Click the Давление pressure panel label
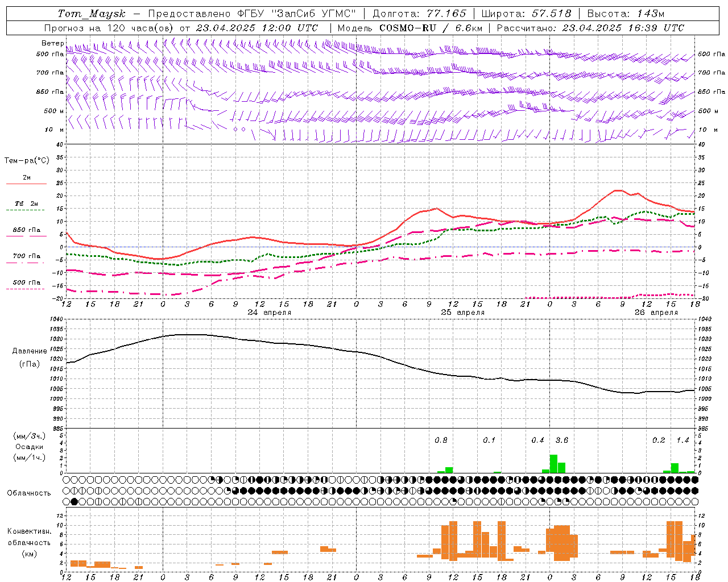The width and height of the screenshot is (728, 582). click(30, 351)
